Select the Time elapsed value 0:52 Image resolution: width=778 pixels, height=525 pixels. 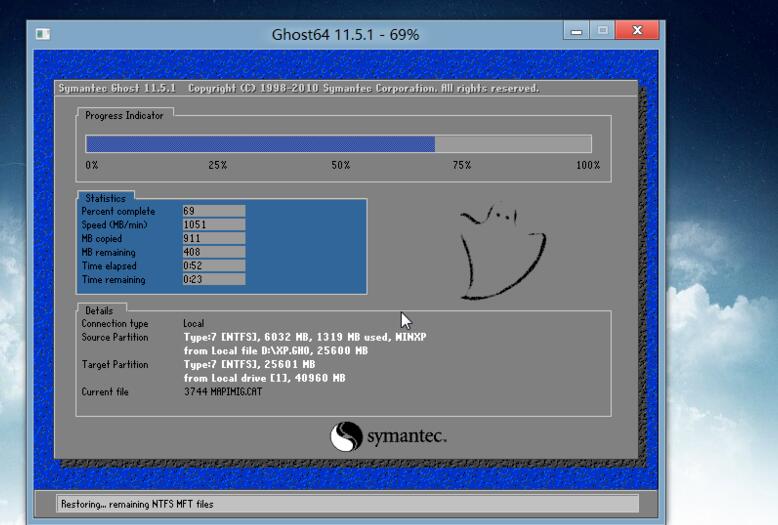[214, 265]
